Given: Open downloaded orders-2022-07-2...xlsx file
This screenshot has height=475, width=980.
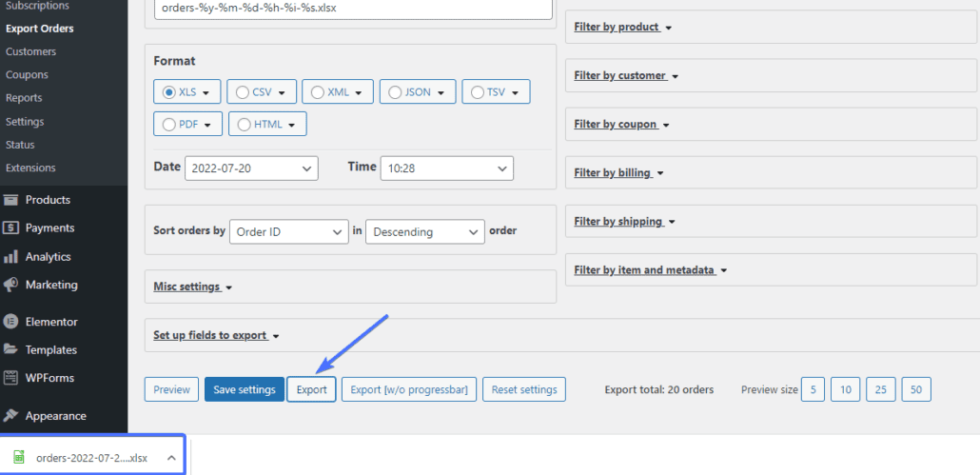Looking at the screenshot, I should [x=92, y=458].
